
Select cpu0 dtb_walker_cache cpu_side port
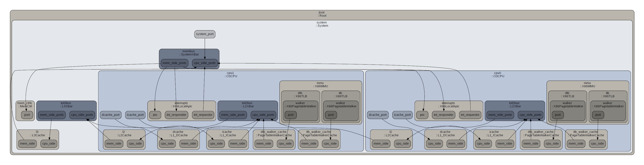[x=552, y=144]
